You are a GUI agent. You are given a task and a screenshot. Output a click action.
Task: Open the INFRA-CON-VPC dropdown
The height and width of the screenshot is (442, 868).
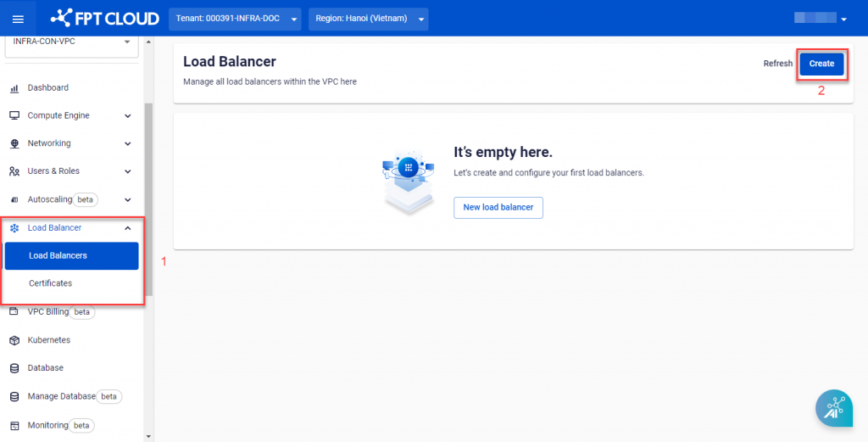click(x=71, y=42)
